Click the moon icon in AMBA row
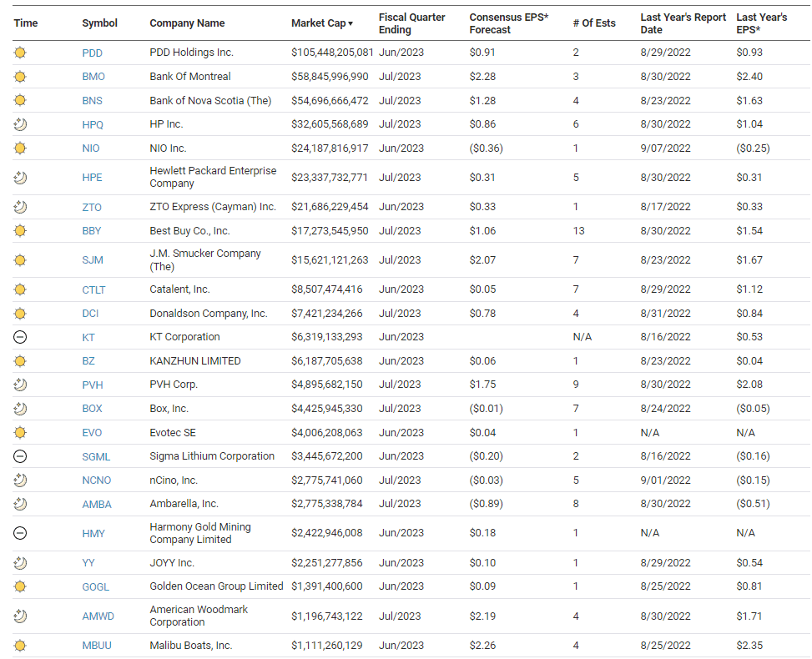This screenshot has height=659, width=812. click(x=21, y=504)
